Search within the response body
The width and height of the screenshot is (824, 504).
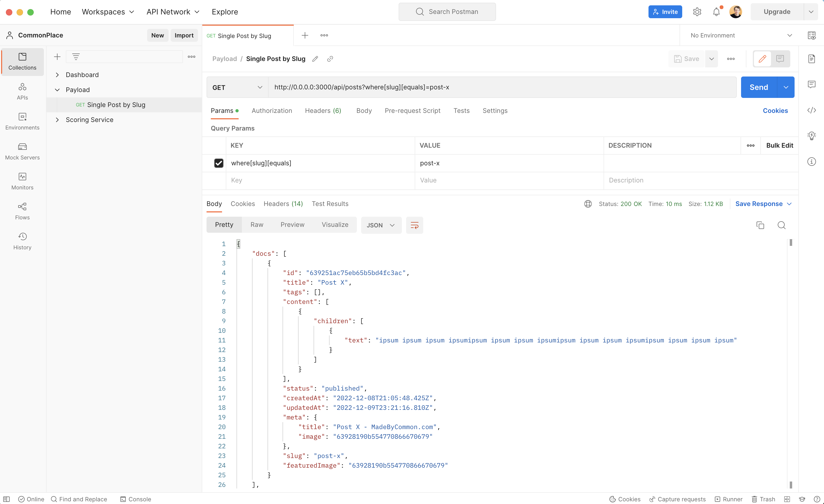tap(782, 225)
